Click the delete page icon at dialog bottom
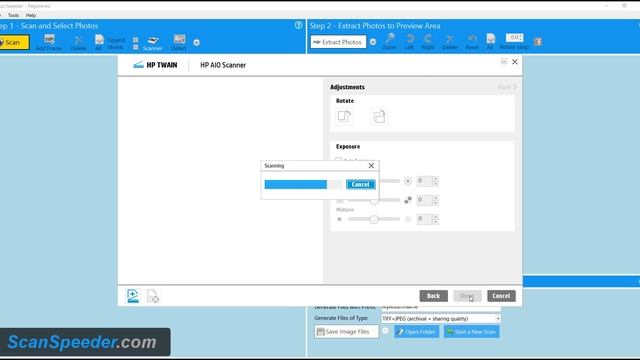The height and width of the screenshot is (360, 640). point(153,296)
